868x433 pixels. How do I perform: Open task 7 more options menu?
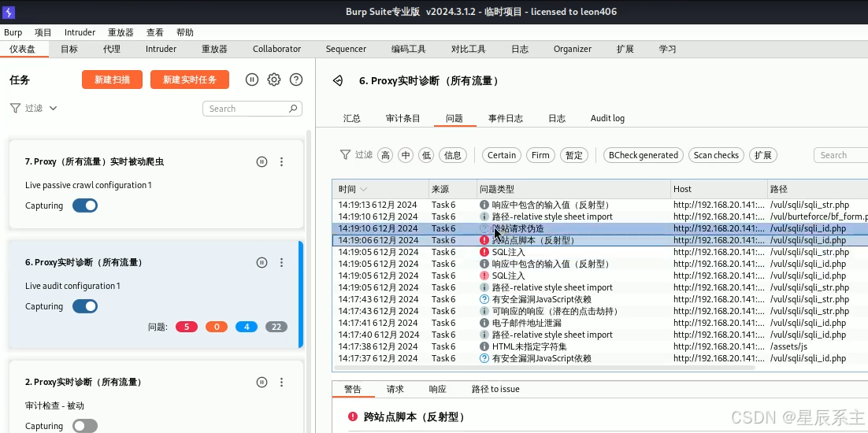[x=281, y=161]
